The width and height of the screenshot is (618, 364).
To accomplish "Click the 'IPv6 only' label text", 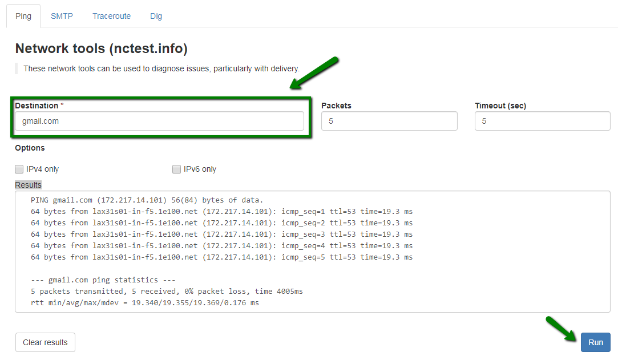I will click(200, 169).
